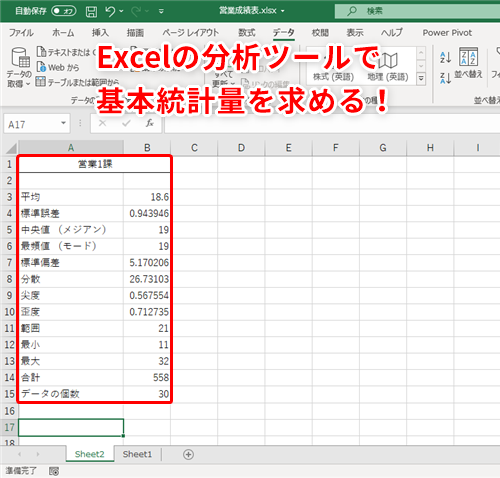Click the cell with value 558
This screenshot has width=500, height=478.
pos(147,378)
